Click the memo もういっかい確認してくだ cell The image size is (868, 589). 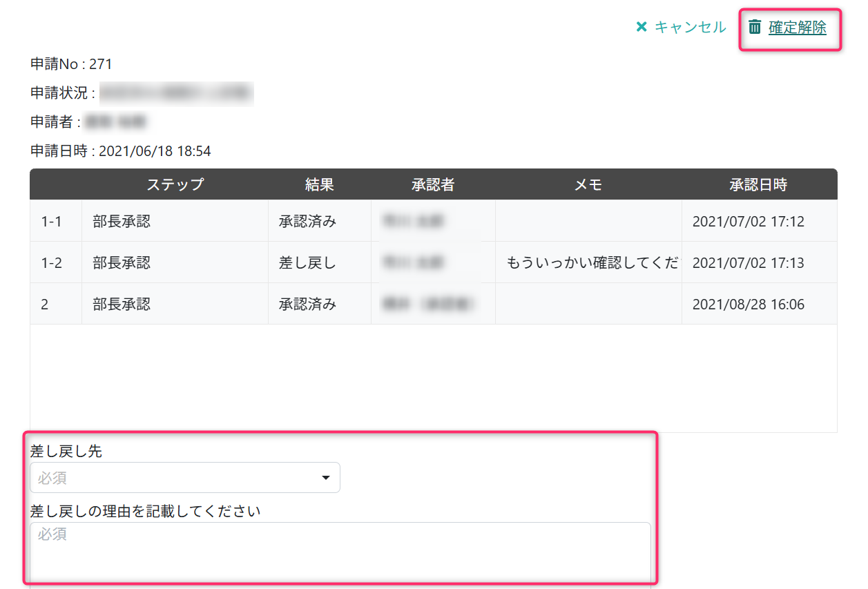(591, 263)
